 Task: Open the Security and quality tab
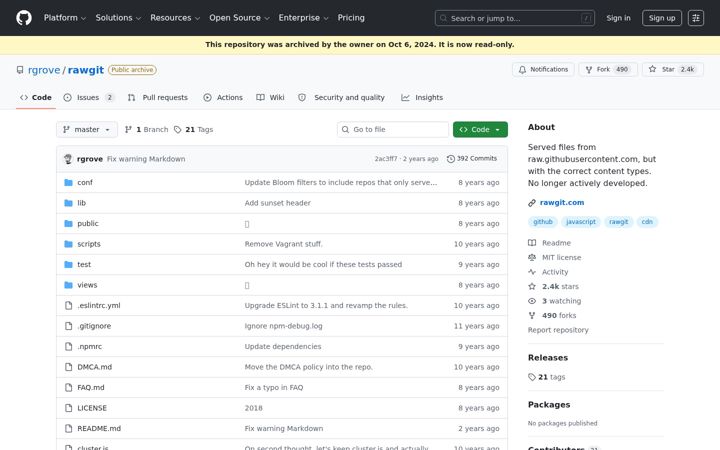click(342, 98)
